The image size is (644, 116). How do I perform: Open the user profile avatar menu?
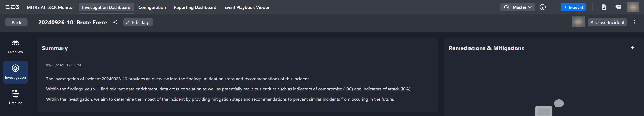pos(633,7)
